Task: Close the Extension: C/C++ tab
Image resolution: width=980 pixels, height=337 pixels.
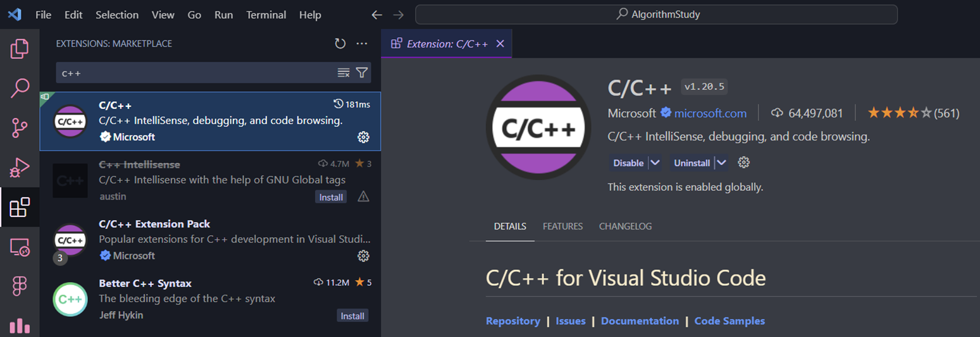Action: tap(500, 44)
